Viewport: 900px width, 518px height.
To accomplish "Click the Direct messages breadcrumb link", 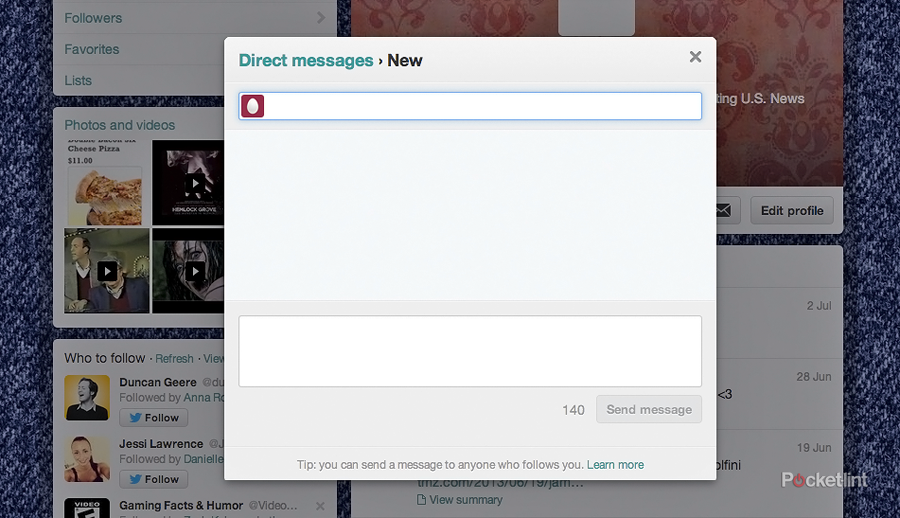I will point(305,60).
